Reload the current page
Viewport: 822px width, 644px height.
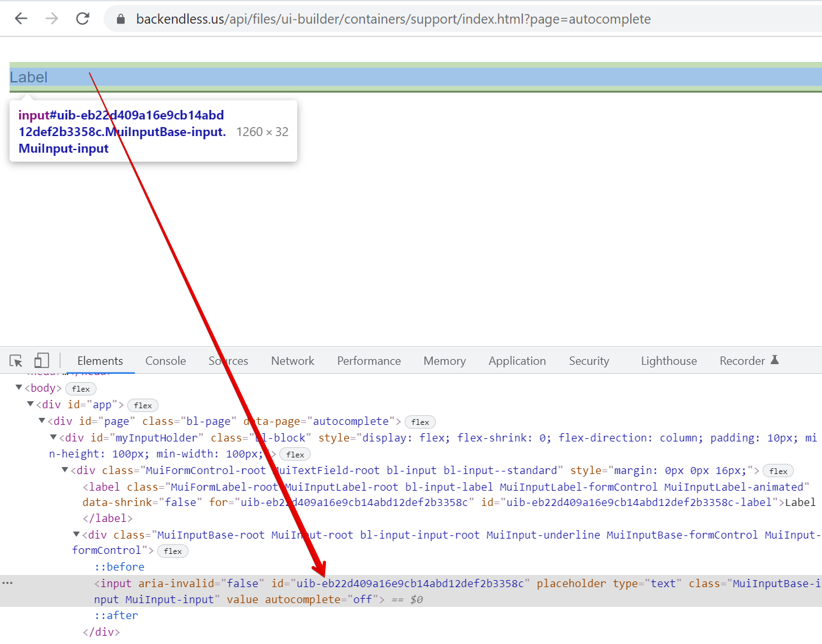[x=82, y=19]
